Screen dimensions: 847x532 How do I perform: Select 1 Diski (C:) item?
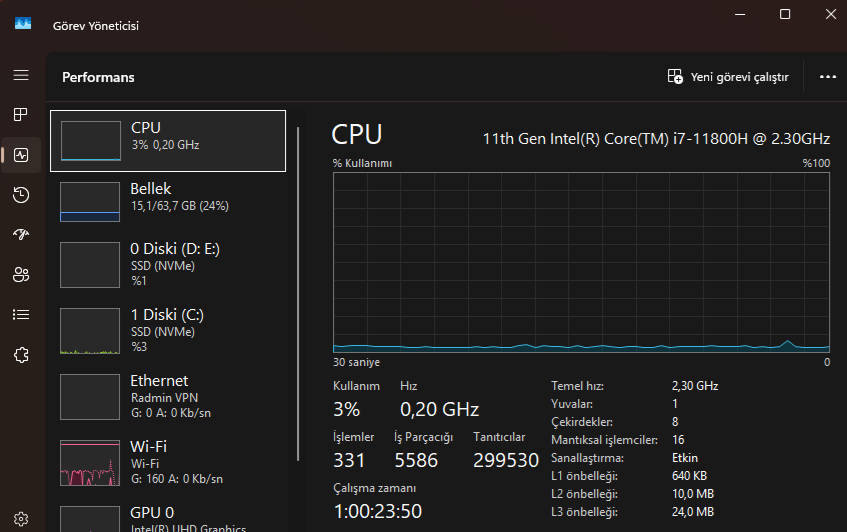167,331
